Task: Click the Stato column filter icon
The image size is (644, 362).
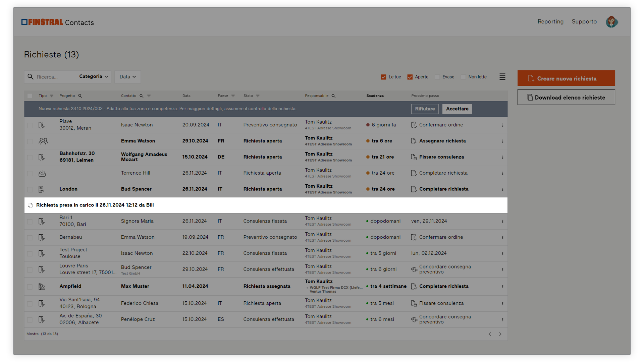Action: point(258,96)
